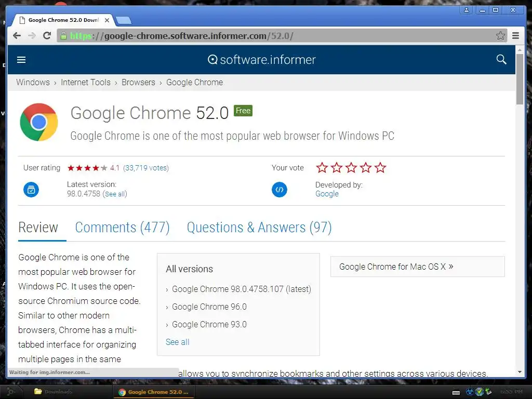Click the green shield tray icon
Image resolution: width=532 pixels, height=399 pixels.
click(480, 392)
